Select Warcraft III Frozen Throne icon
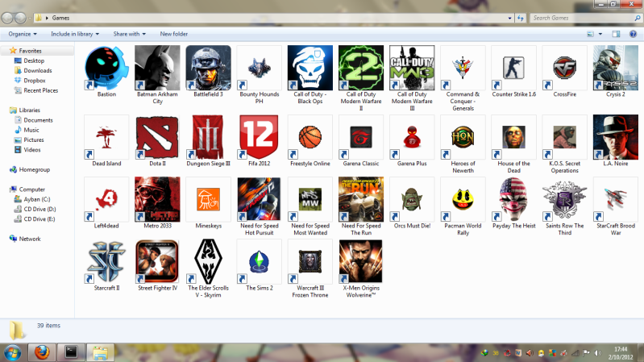The image size is (644, 362). point(310,262)
